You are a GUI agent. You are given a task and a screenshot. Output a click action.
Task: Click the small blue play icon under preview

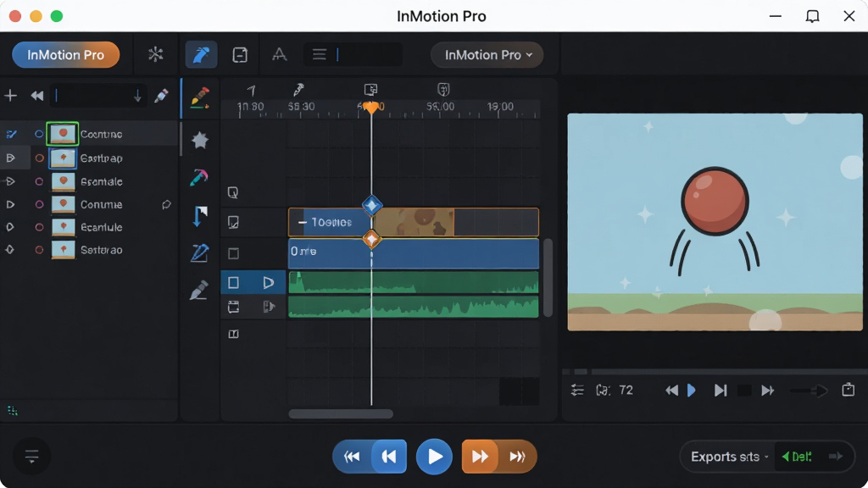[692, 391]
